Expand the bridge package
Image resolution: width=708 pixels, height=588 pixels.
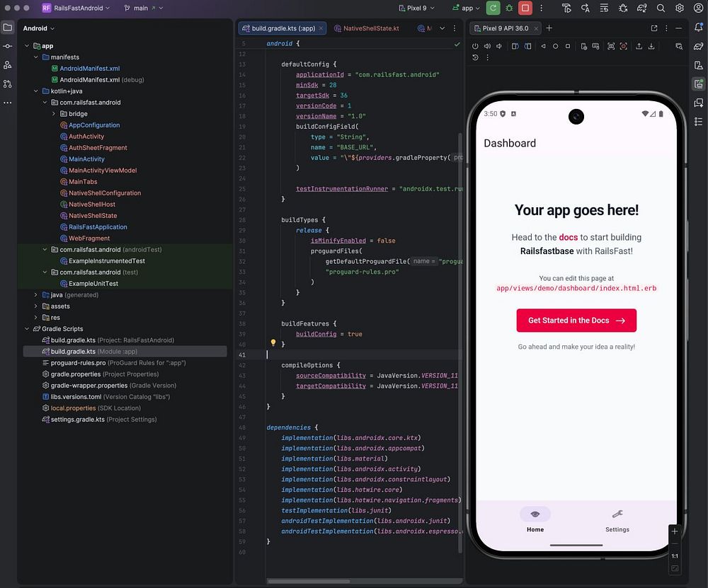[x=54, y=114]
